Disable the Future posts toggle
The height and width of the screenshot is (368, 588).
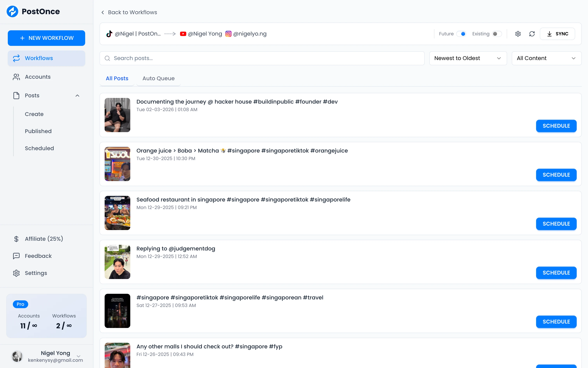(461, 34)
